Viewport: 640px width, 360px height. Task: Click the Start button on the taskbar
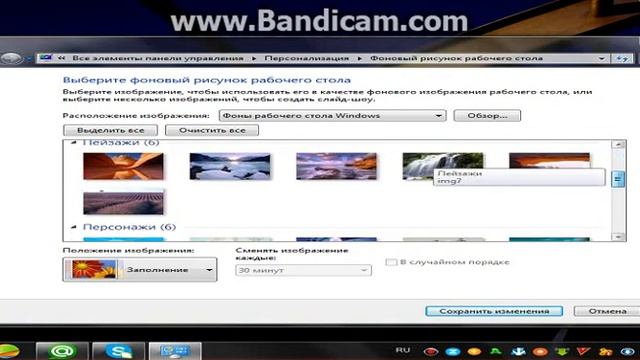9,351
